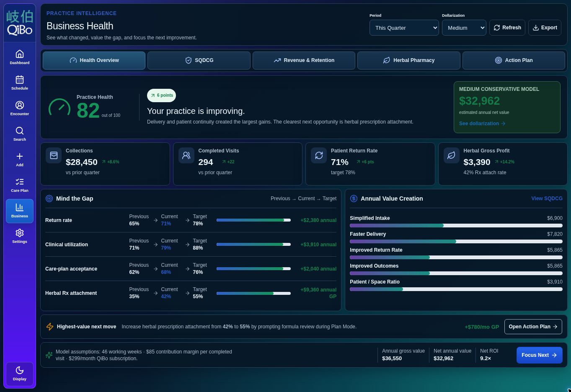Click the 6 points improvement badge

161,95
